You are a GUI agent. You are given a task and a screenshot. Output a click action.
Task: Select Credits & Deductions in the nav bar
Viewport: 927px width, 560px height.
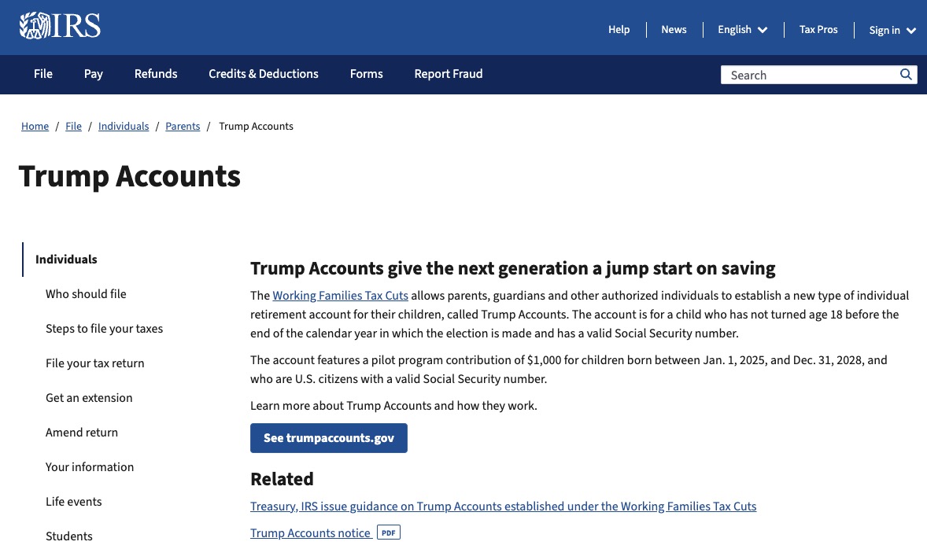point(264,74)
